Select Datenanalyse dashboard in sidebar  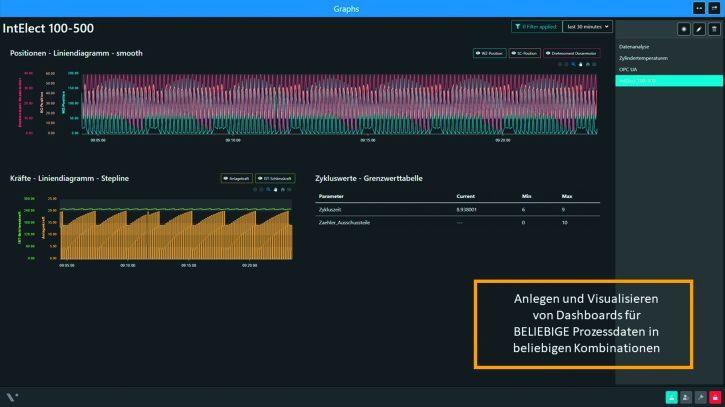(636, 47)
